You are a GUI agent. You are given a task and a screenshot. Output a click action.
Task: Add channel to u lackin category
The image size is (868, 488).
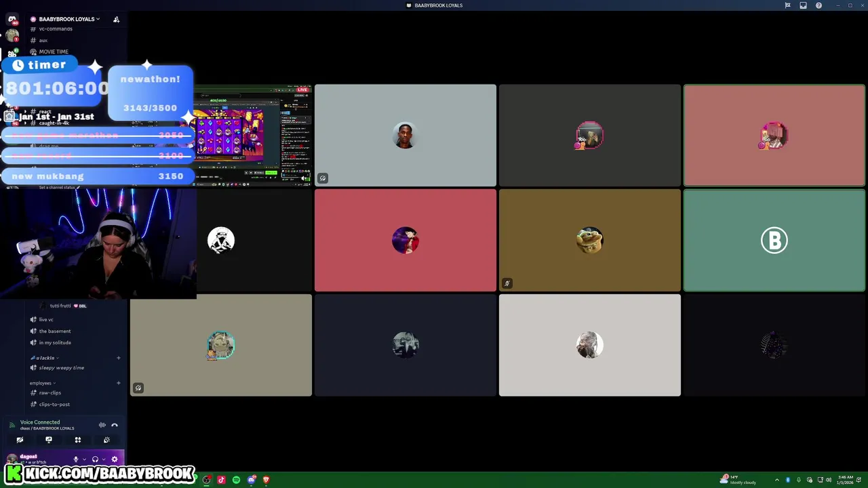[x=118, y=358]
